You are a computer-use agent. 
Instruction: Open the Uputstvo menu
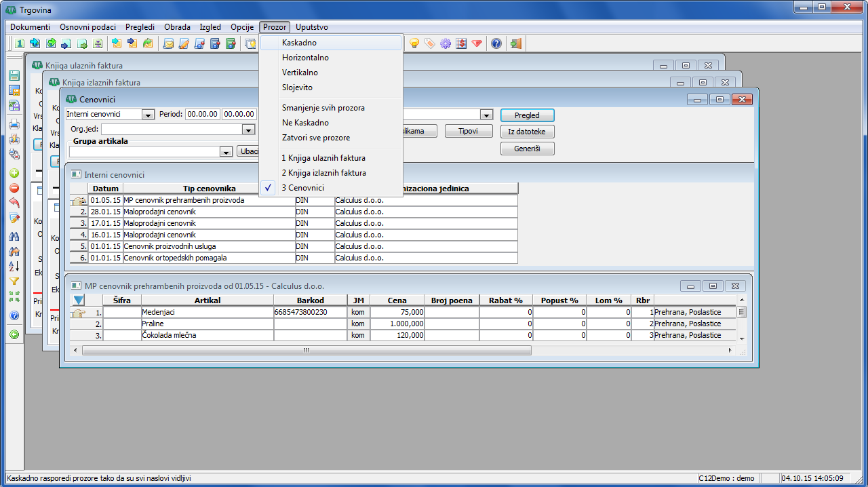pyautogui.click(x=312, y=27)
